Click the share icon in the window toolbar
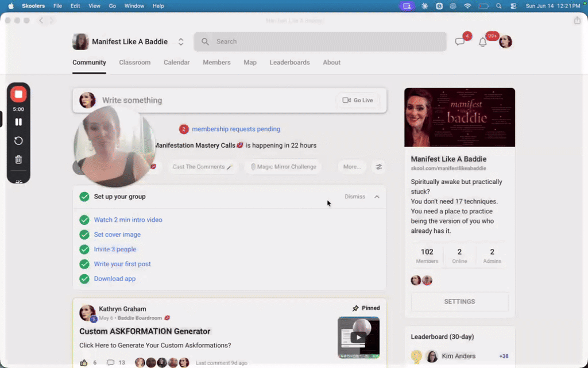The width and height of the screenshot is (588, 368). coord(577,21)
